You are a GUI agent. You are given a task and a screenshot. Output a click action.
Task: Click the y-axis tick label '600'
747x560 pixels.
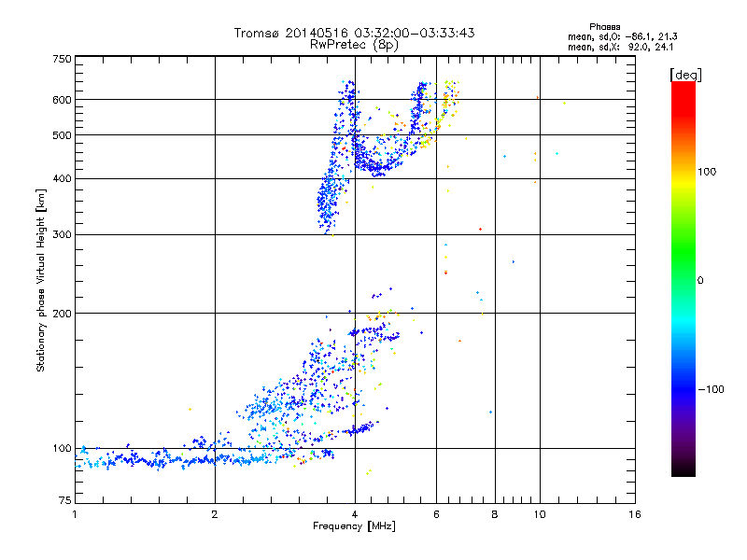point(62,100)
